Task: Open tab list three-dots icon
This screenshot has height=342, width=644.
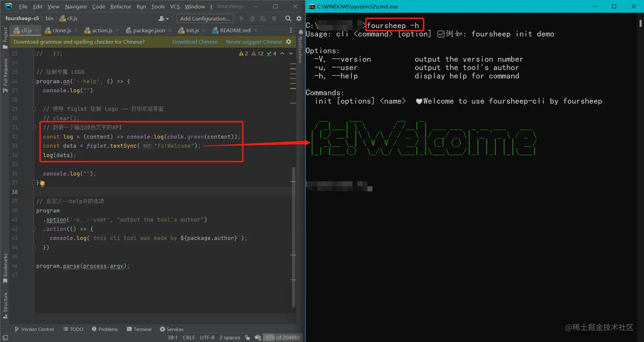Action: coord(291,30)
